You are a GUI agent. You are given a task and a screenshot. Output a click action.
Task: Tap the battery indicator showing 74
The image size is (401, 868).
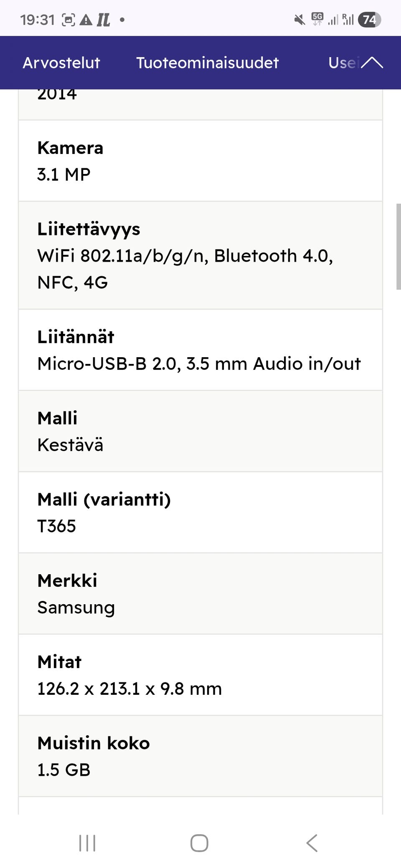tap(369, 20)
